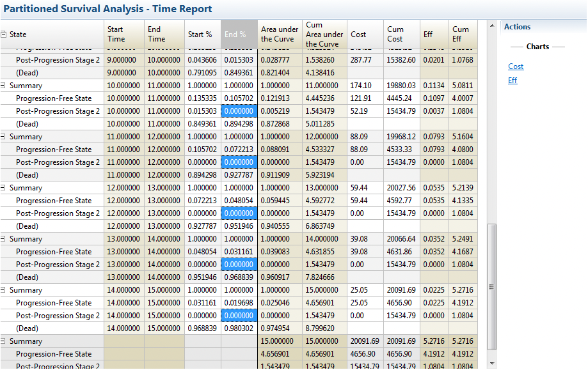Select the highlighted End % column header

239,35
